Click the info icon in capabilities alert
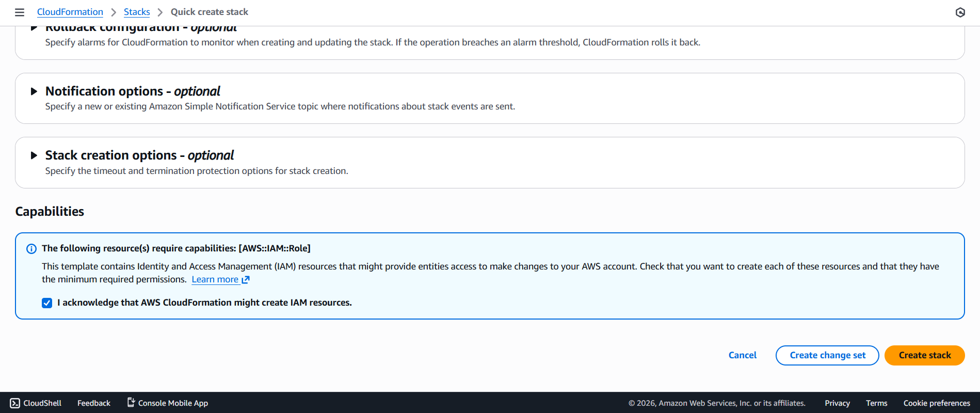 31,249
